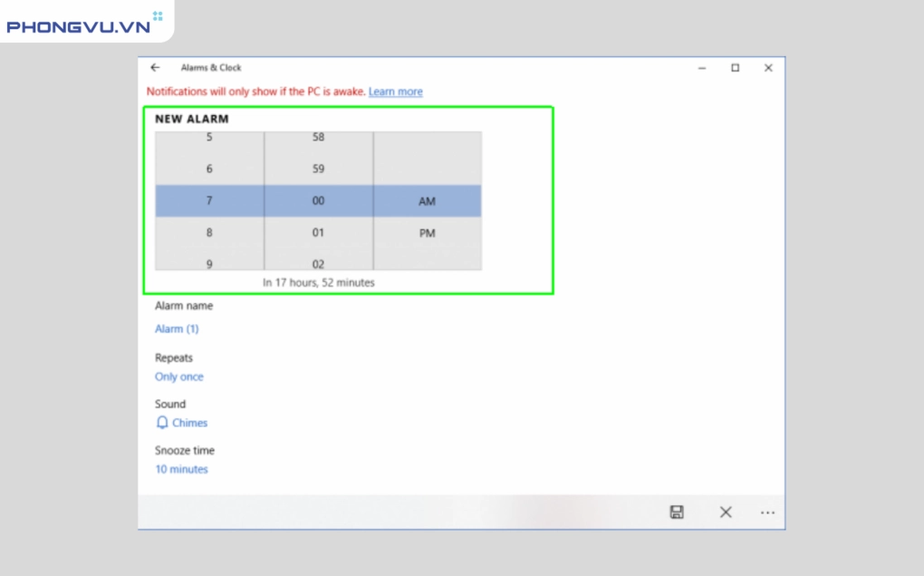Image resolution: width=924 pixels, height=576 pixels.
Task: Click the bell icon beside Chimes
Action: pyautogui.click(x=162, y=423)
